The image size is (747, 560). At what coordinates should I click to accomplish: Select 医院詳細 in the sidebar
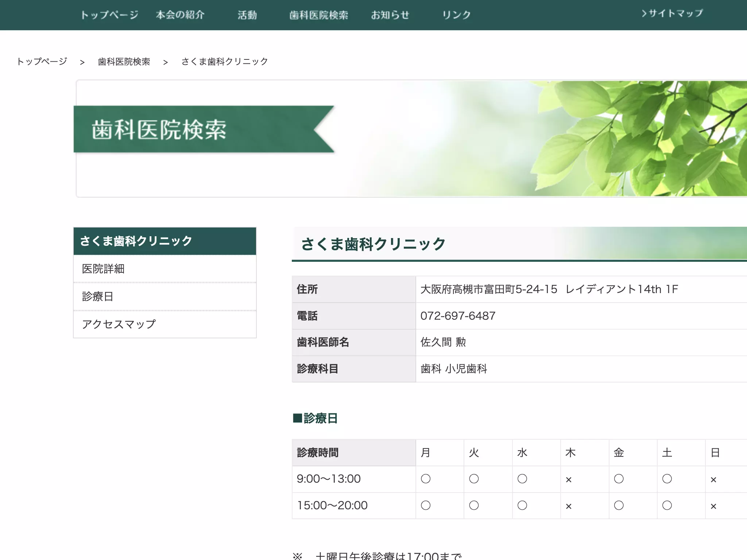coord(165,269)
